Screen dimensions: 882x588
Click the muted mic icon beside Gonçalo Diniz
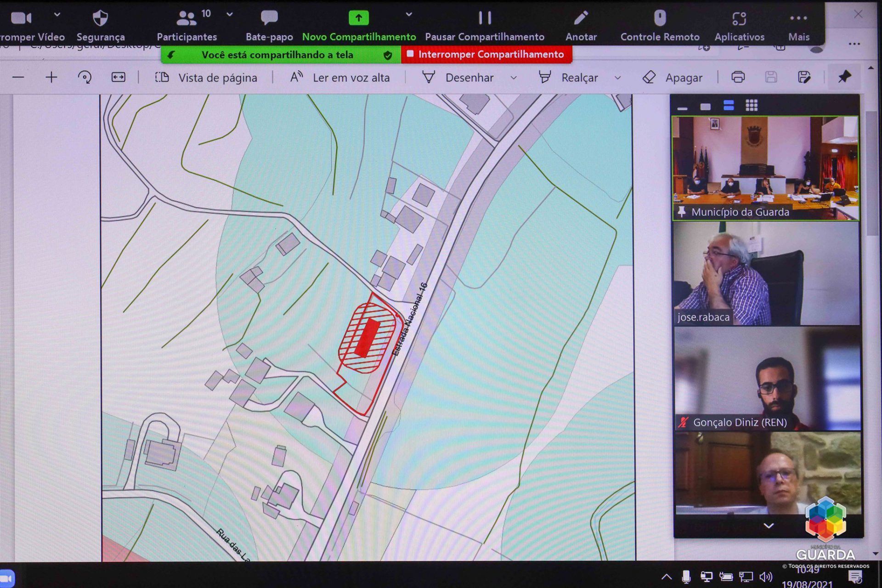[x=684, y=422]
